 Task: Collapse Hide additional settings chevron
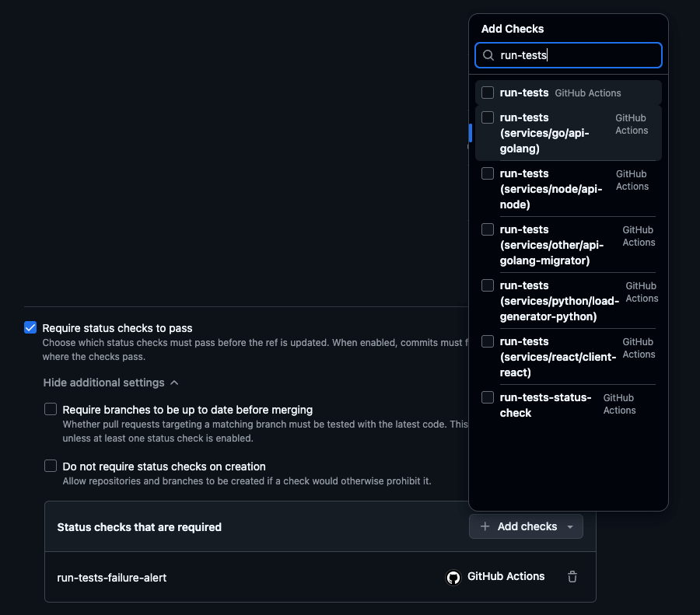174,383
